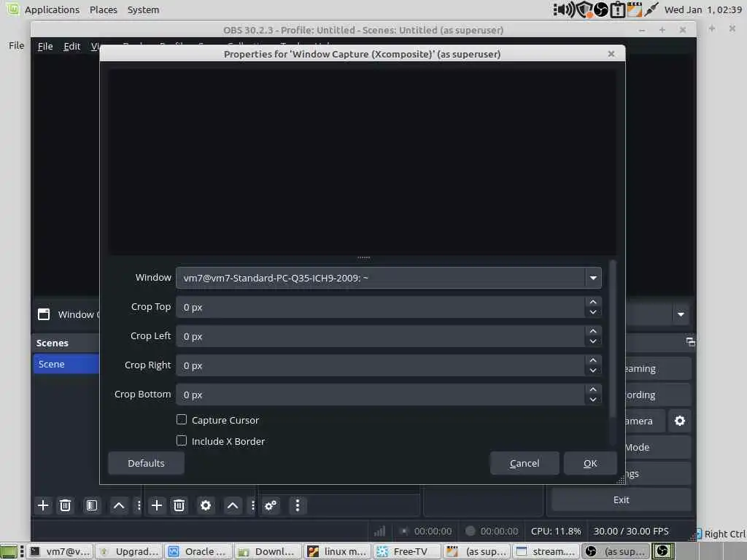Open audio mixer menu three dots
This screenshot has width=747, height=560.
[x=298, y=505]
